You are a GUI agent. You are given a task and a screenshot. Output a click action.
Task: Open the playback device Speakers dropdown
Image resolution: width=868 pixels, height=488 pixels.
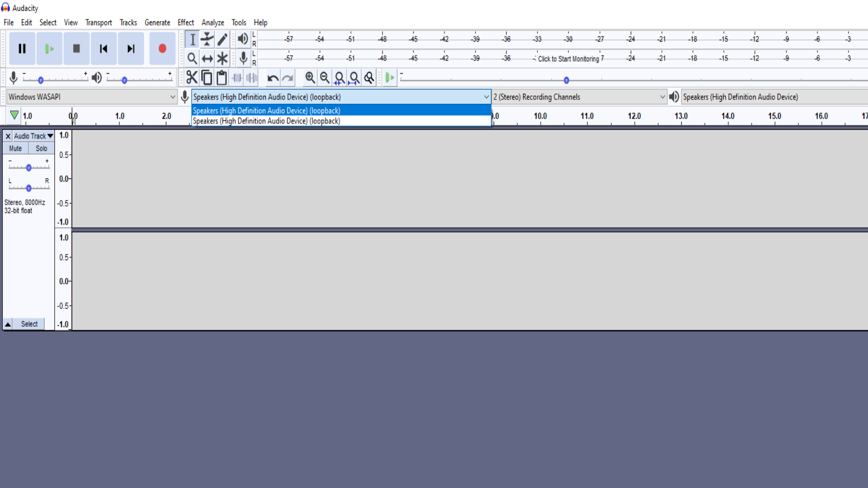coord(774,97)
